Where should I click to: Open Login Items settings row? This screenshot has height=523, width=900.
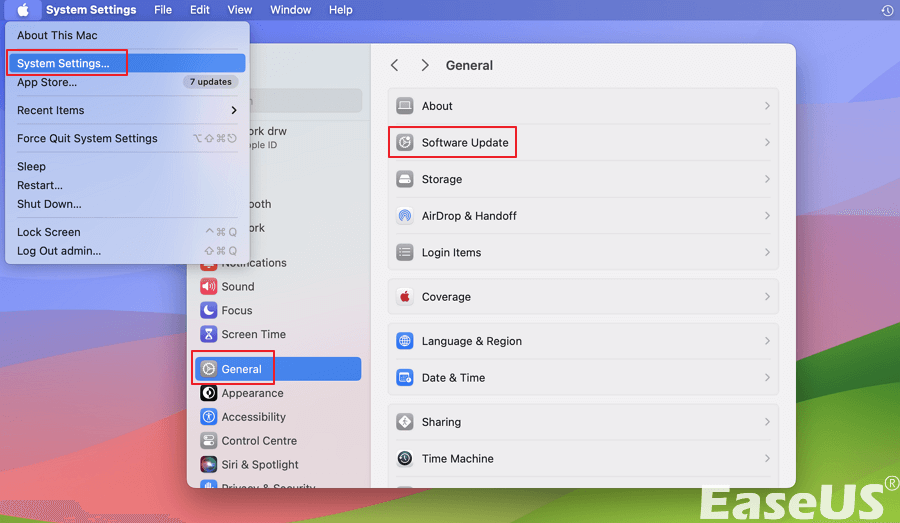(x=583, y=253)
